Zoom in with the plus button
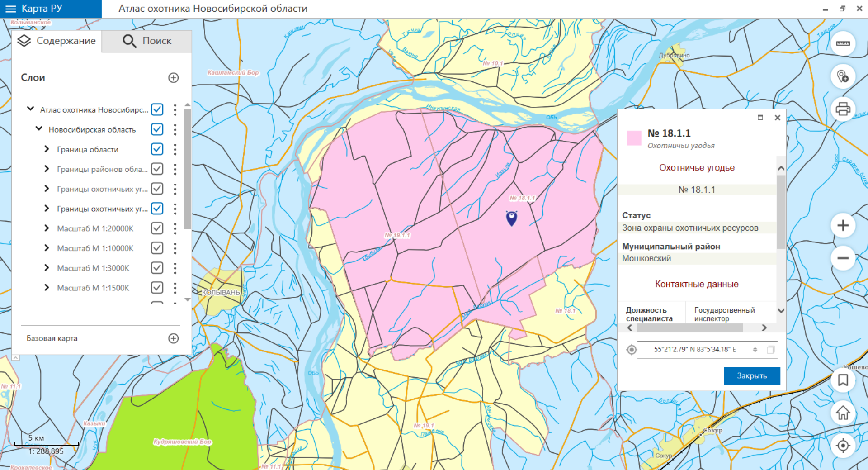The height and width of the screenshot is (470, 868). click(843, 225)
